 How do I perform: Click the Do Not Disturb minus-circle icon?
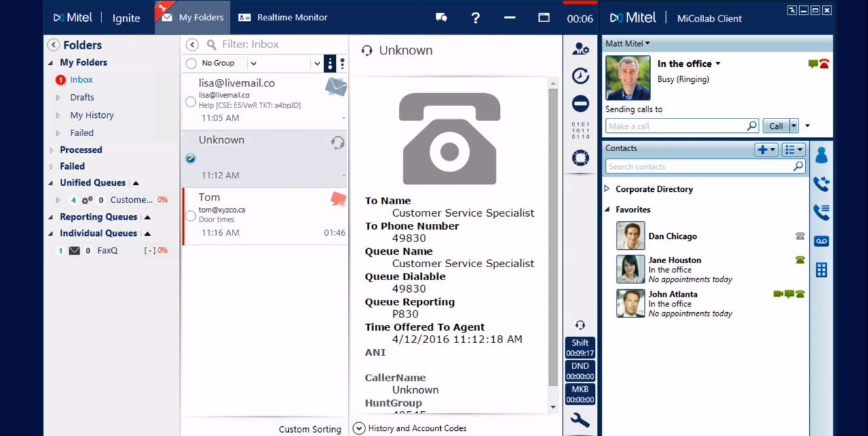click(x=580, y=103)
